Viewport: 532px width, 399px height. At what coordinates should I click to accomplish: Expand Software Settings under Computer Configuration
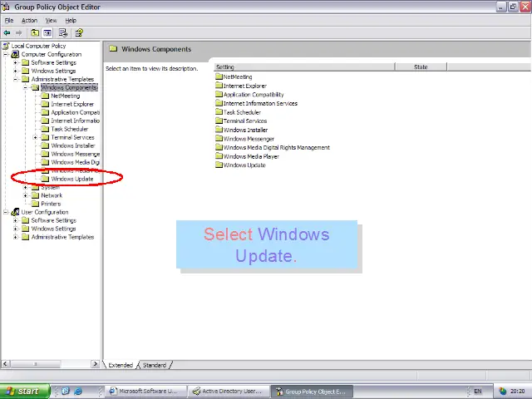tap(15, 63)
